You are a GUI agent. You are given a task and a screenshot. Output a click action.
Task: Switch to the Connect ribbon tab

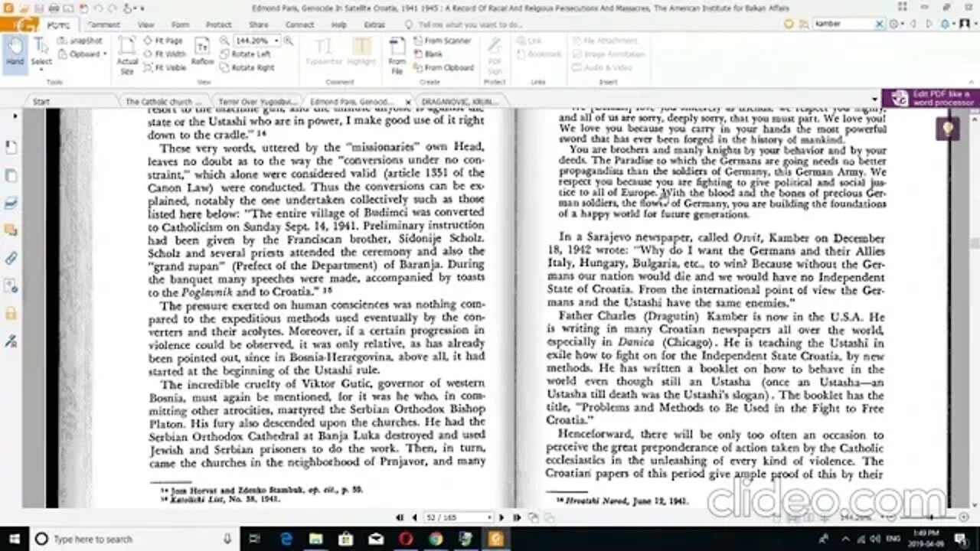[x=299, y=24]
